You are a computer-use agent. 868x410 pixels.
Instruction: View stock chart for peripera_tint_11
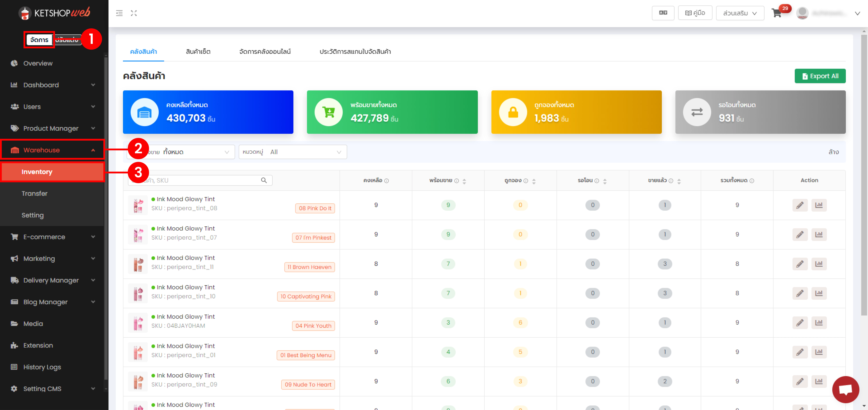point(819,264)
